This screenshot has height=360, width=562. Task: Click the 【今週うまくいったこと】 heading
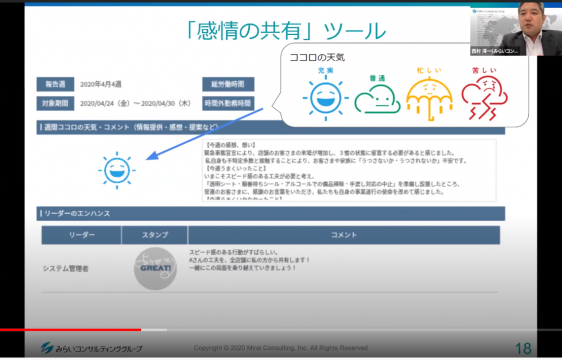point(235,169)
